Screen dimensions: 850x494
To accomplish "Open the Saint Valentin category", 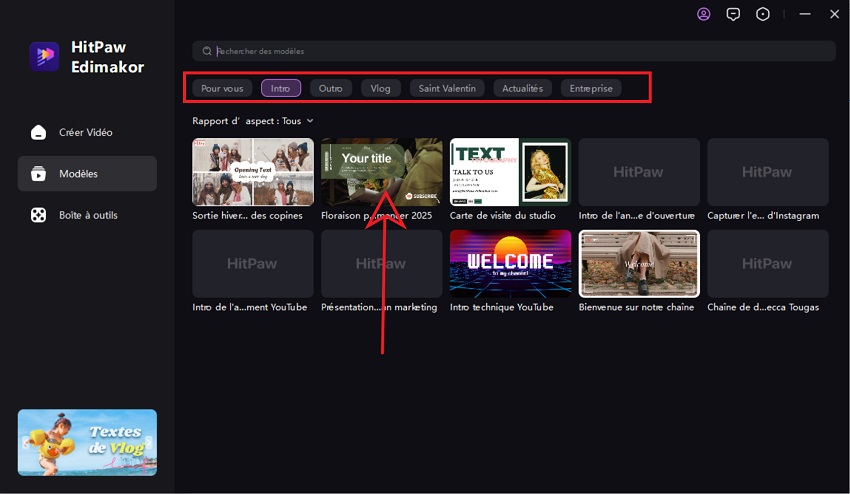I will (x=447, y=88).
